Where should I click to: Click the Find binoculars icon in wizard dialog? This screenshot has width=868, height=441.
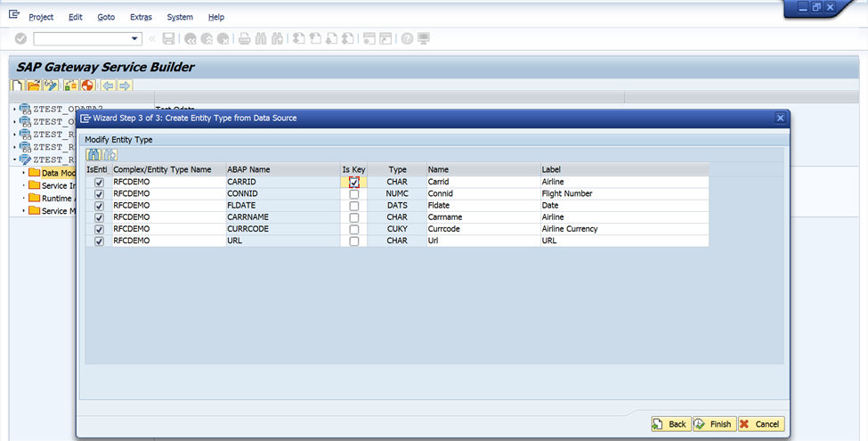pos(93,154)
